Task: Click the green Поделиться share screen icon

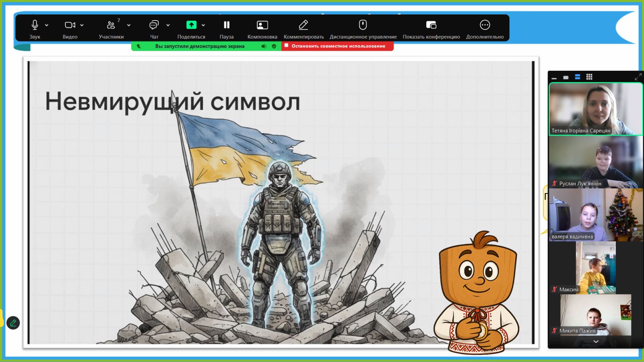Action: click(x=191, y=25)
